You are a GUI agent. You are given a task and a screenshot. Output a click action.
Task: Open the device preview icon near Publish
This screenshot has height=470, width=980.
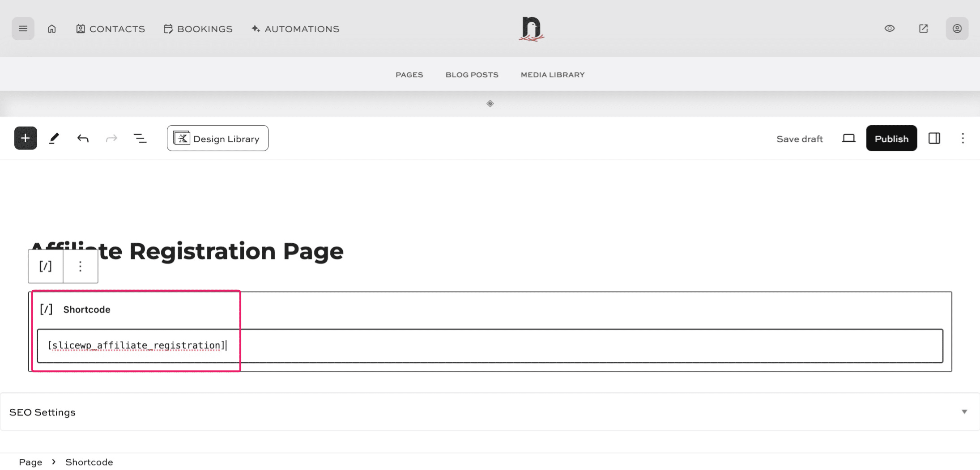click(x=848, y=138)
